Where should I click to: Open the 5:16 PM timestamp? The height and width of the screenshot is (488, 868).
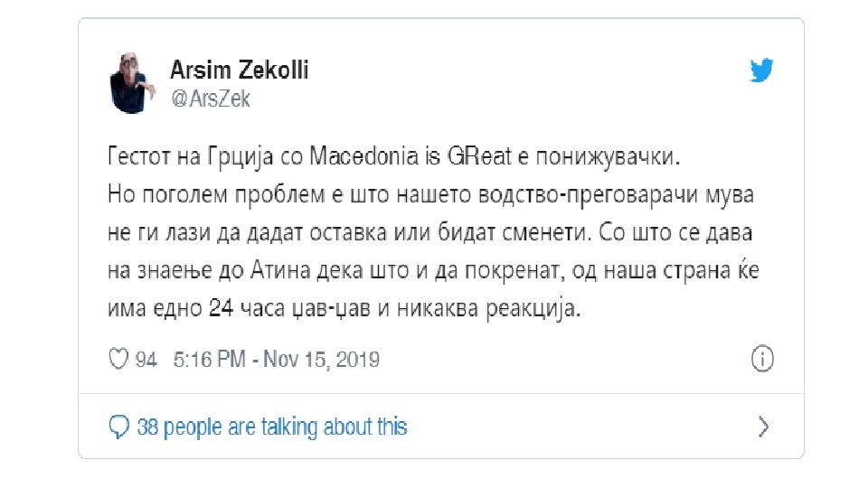[209, 360]
